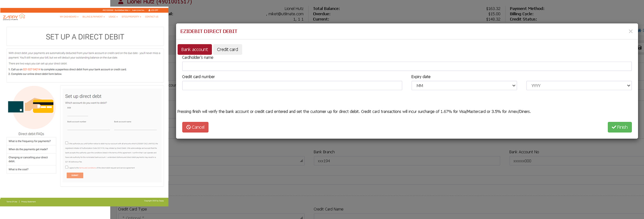Click the save disk icon behind the dialog

(x=640, y=48)
